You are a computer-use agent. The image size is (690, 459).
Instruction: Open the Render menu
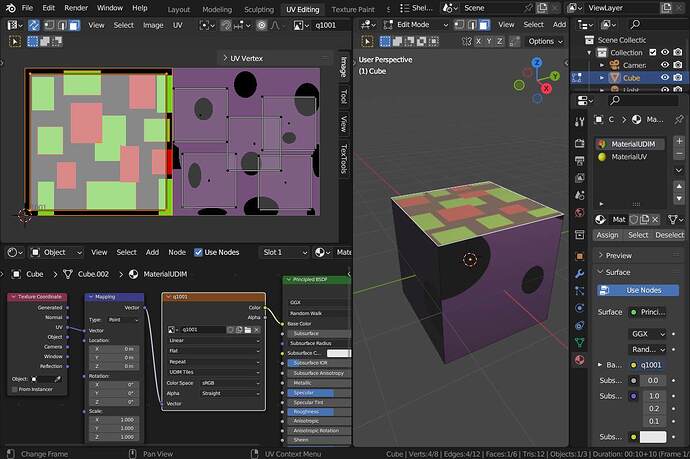click(x=76, y=8)
